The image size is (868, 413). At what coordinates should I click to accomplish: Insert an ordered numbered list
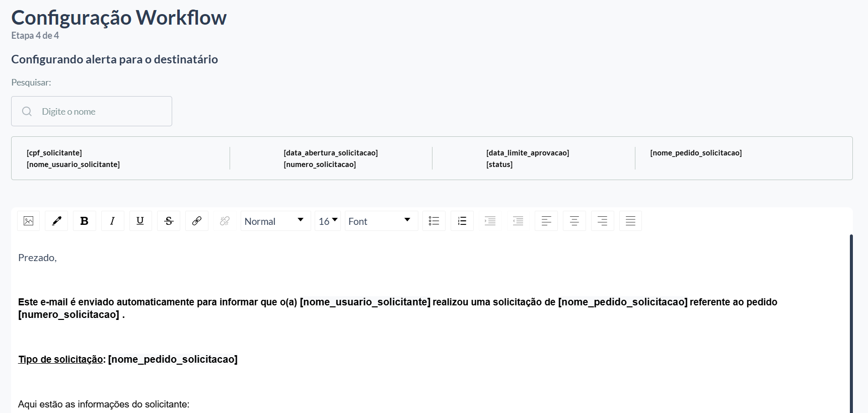tap(462, 221)
